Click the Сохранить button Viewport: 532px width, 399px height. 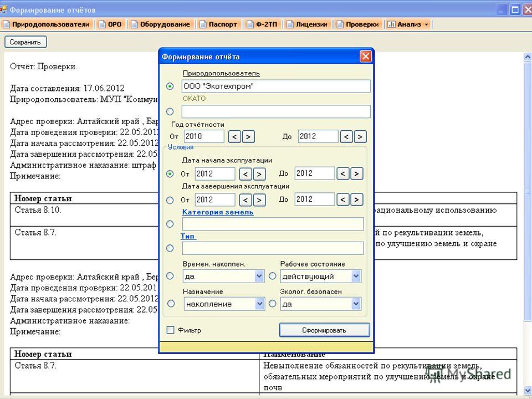coord(25,42)
